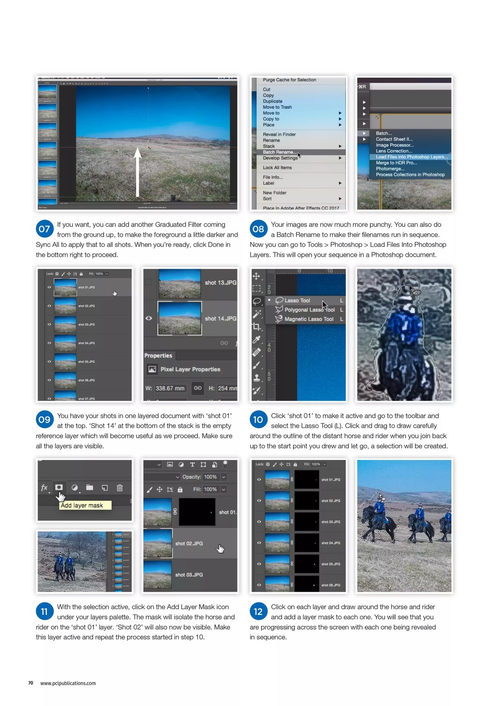Open the www.pcipublications.com link

[68, 683]
